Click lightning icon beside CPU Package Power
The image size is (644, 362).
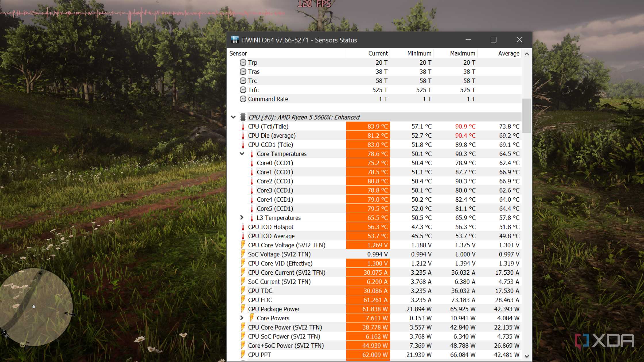coord(243,309)
